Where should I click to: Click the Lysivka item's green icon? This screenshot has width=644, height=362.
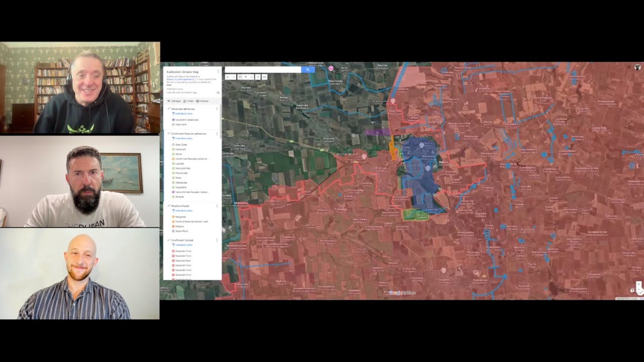coord(174,163)
